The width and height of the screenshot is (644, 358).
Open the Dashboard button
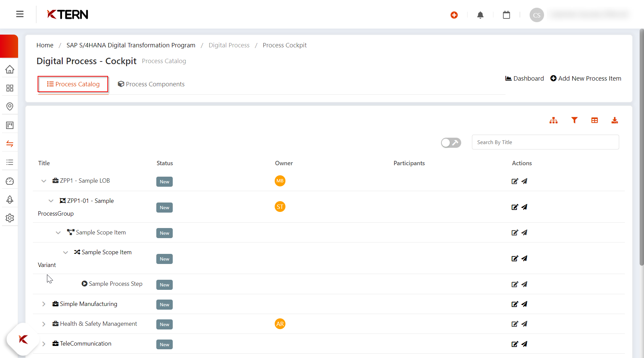pyautogui.click(x=525, y=79)
